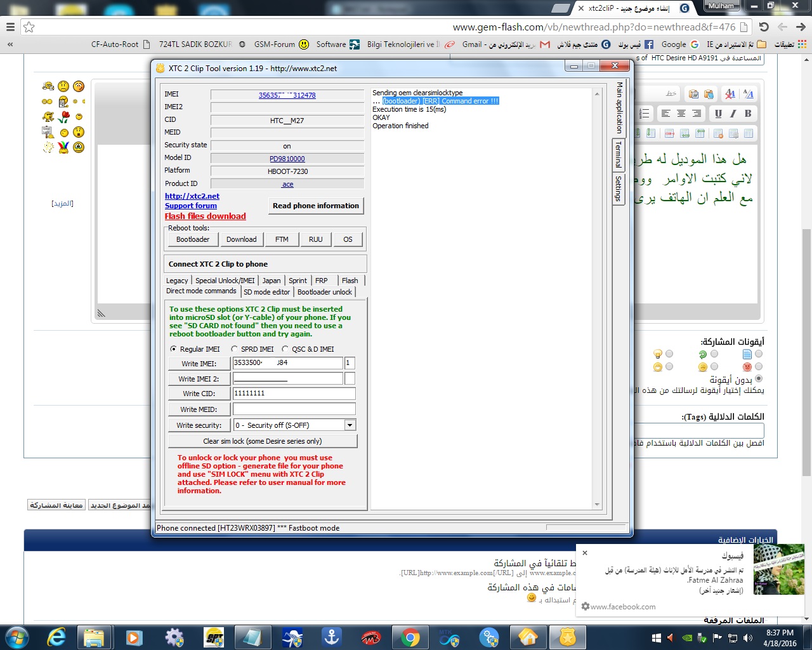Open the Chrome hamburger menu
The image size is (812, 650).
[10, 27]
